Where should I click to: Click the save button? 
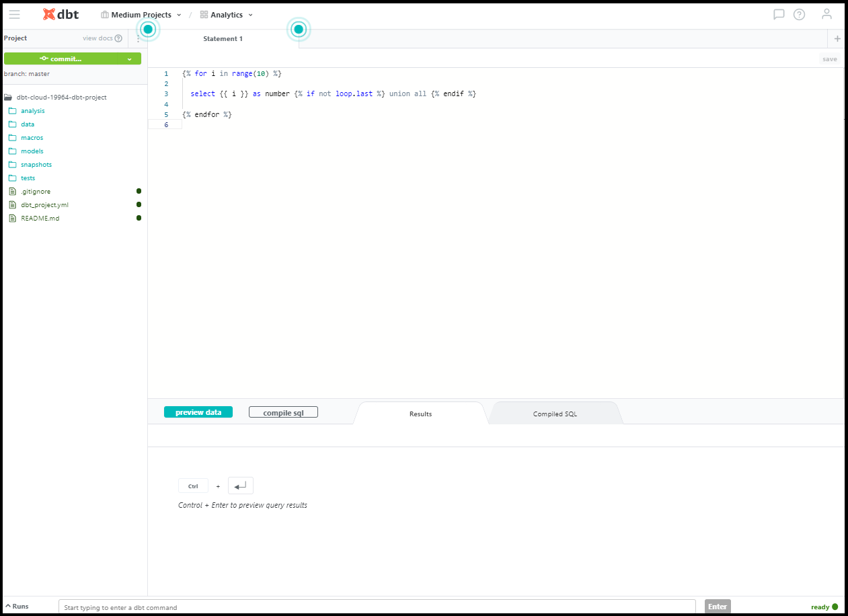(830, 59)
